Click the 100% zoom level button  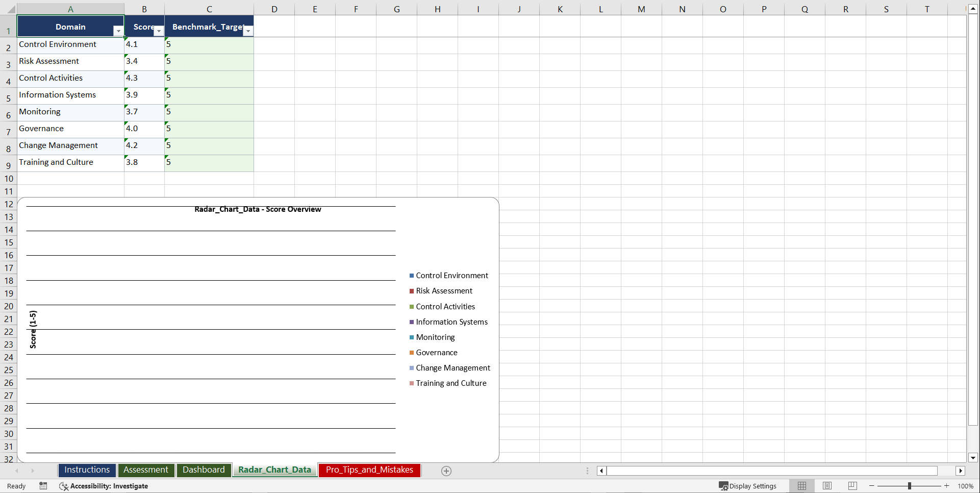(966, 486)
